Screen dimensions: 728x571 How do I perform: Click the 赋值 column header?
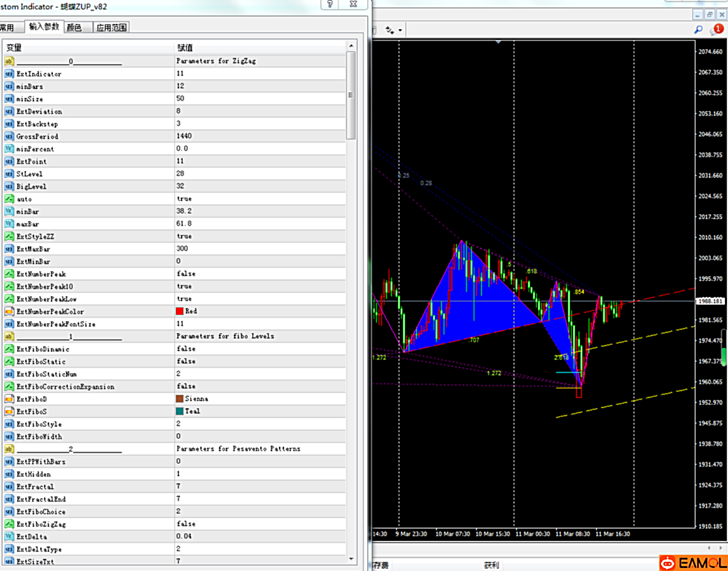click(184, 48)
